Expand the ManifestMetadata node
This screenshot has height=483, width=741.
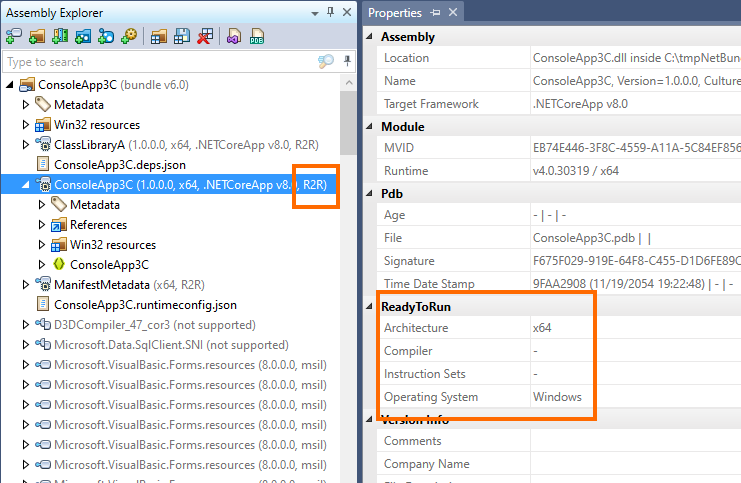pyautogui.click(x=26, y=285)
